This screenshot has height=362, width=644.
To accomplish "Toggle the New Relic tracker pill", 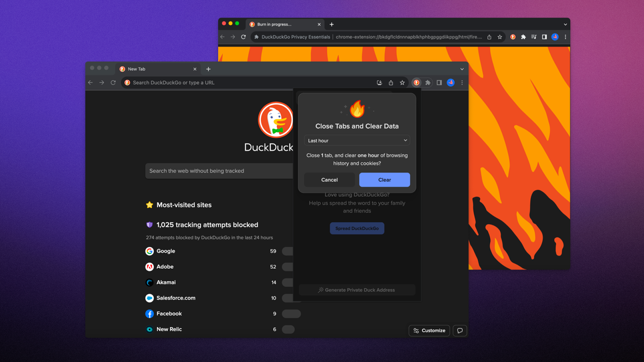I will [x=288, y=329].
